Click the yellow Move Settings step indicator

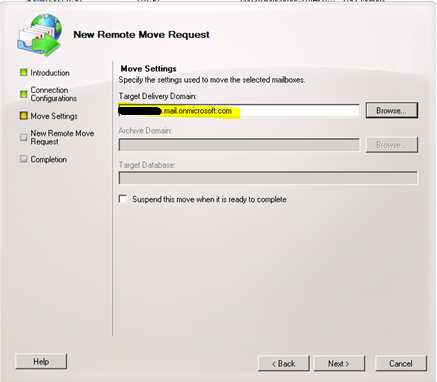23,116
